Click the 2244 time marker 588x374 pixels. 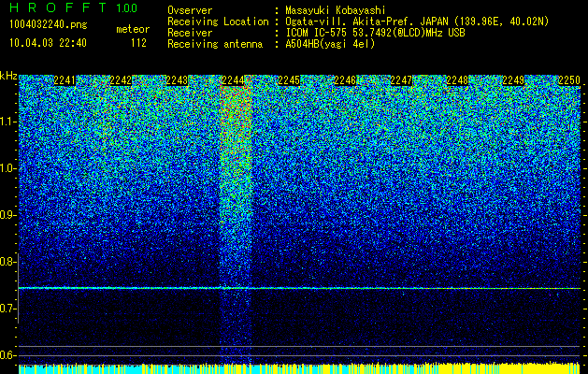pos(233,80)
